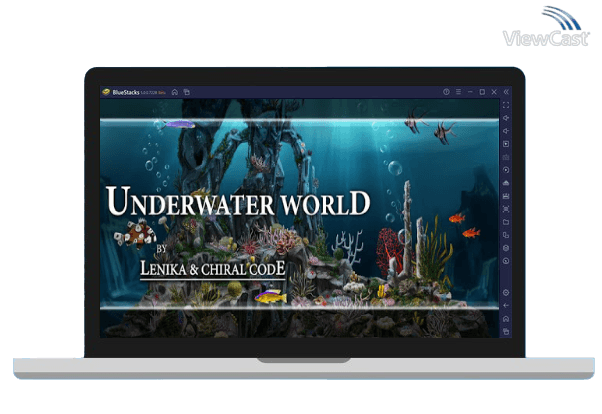Open the game controls keyboard icon
This screenshot has width=602, height=414.
click(x=506, y=157)
